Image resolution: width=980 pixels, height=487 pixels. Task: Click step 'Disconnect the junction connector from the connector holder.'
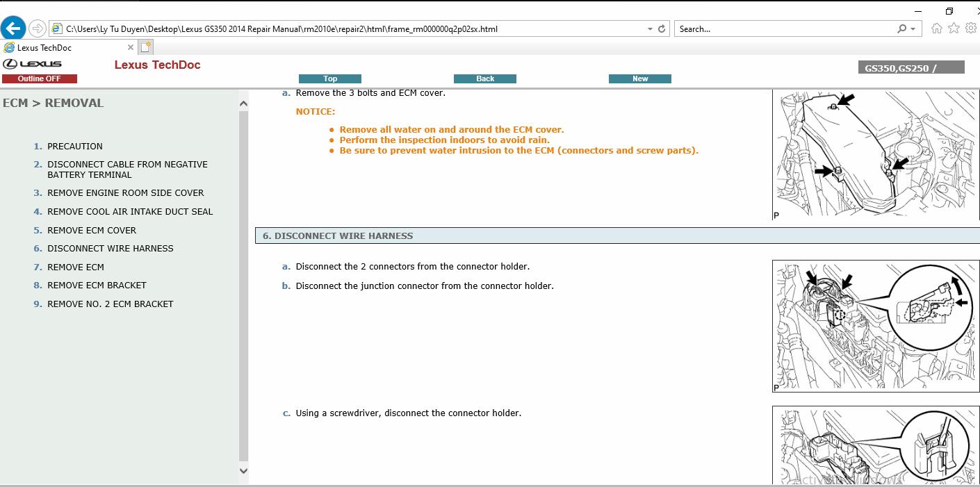click(425, 286)
